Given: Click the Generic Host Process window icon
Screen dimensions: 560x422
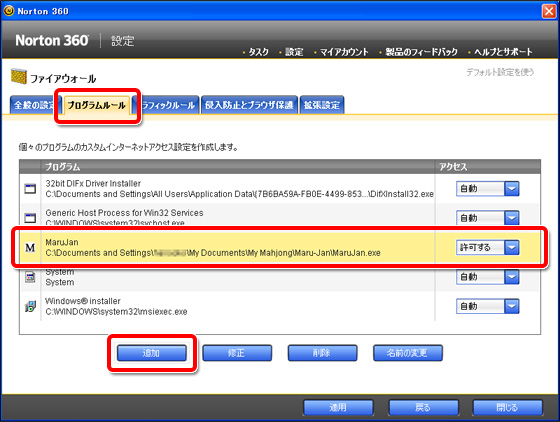Looking at the screenshot, I should click(x=30, y=218).
